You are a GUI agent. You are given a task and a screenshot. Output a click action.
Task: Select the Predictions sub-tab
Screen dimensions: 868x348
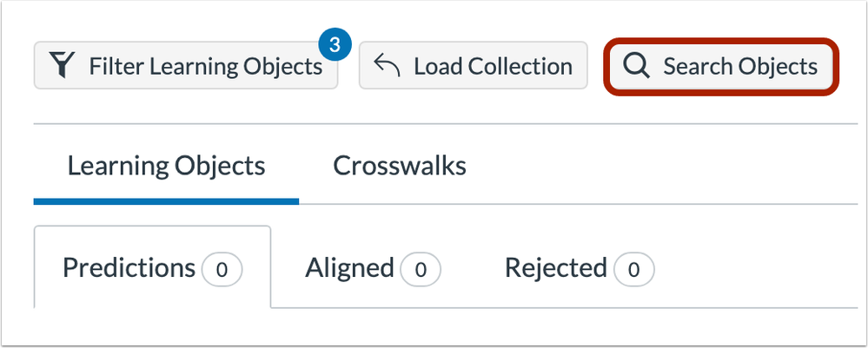tap(152, 267)
